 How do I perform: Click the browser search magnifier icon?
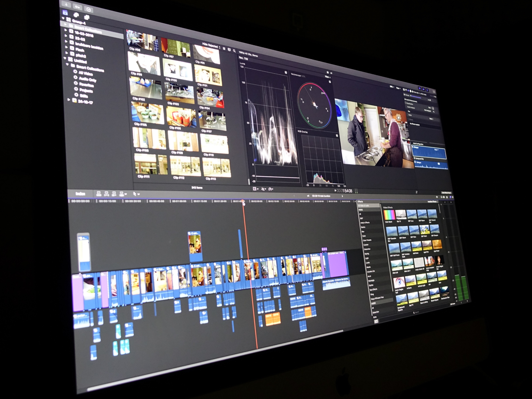234,51
